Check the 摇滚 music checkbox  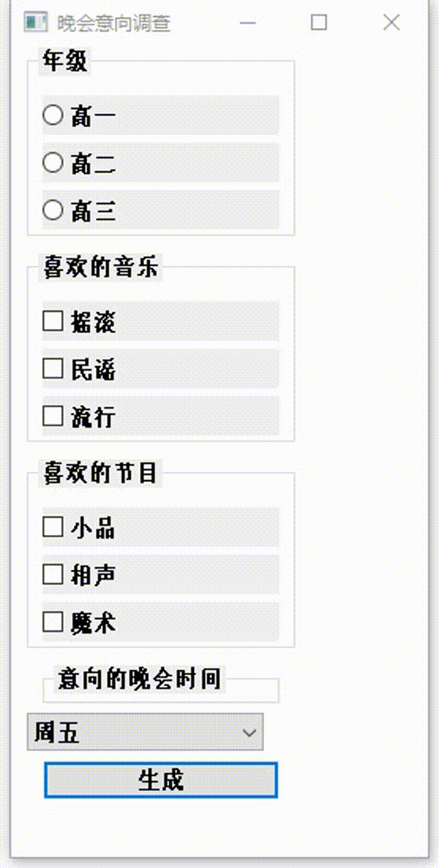(51, 320)
